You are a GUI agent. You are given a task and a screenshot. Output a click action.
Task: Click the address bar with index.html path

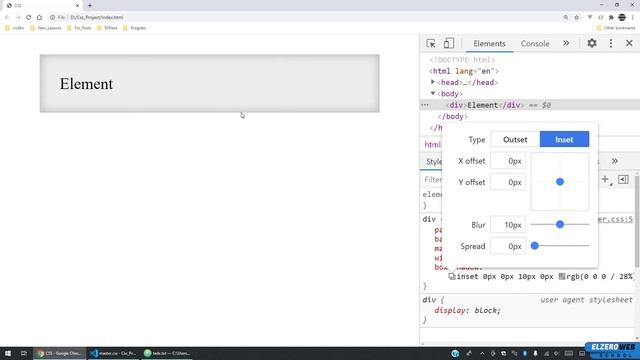(x=97, y=17)
